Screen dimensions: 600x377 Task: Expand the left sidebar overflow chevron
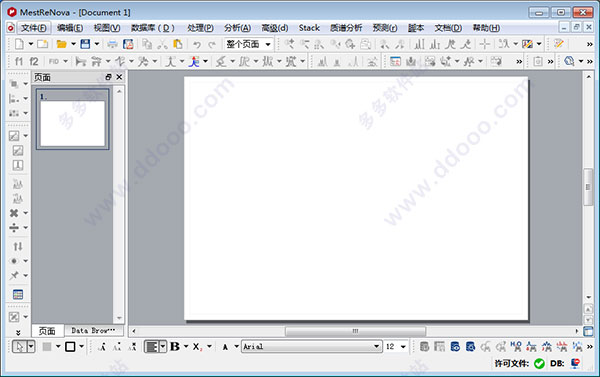click(x=18, y=333)
